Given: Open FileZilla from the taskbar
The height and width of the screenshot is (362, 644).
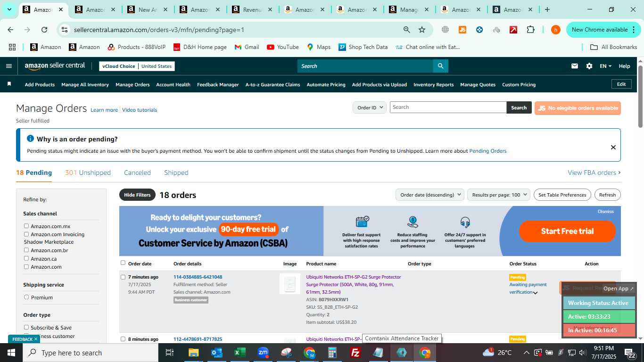Looking at the screenshot, I should 355,353.
